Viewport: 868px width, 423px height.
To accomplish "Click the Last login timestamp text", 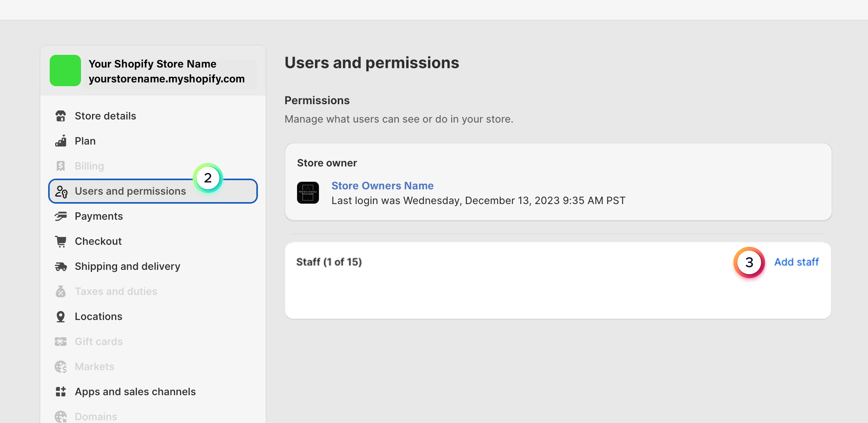I will click(478, 201).
